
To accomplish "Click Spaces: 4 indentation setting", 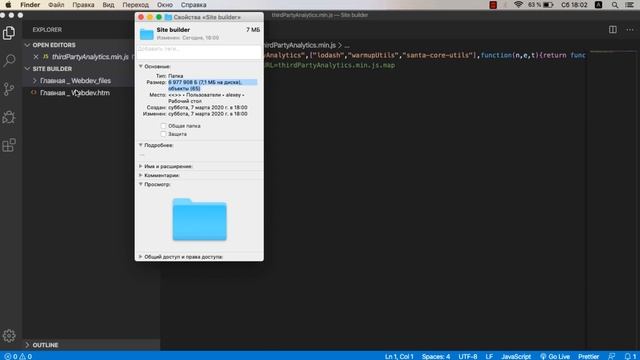I will click(436, 356).
